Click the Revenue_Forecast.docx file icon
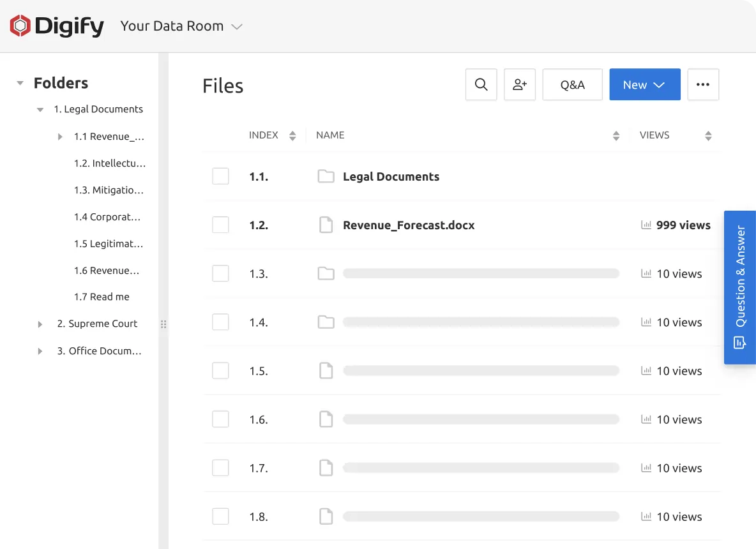756x549 pixels. pyautogui.click(x=326, y=225)
